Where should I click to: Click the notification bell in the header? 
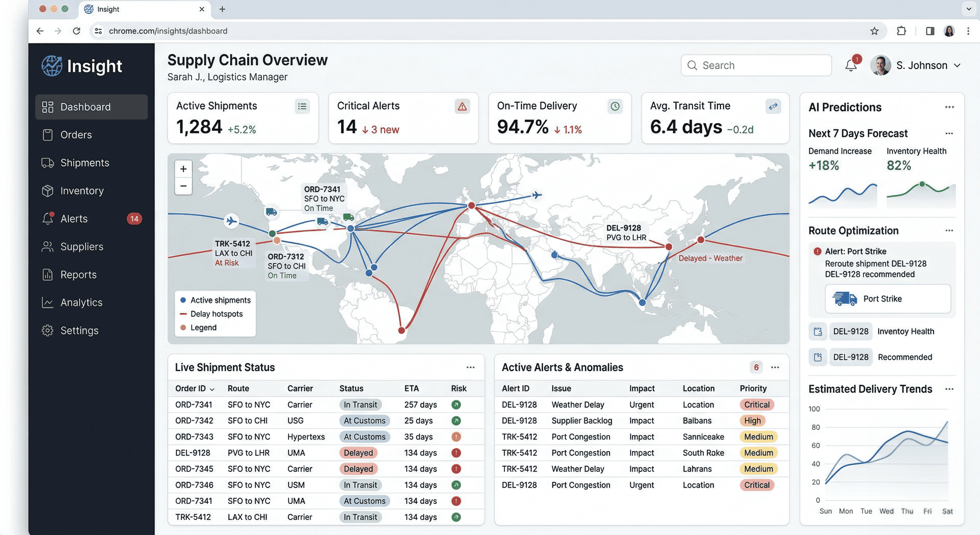[851, 65]
